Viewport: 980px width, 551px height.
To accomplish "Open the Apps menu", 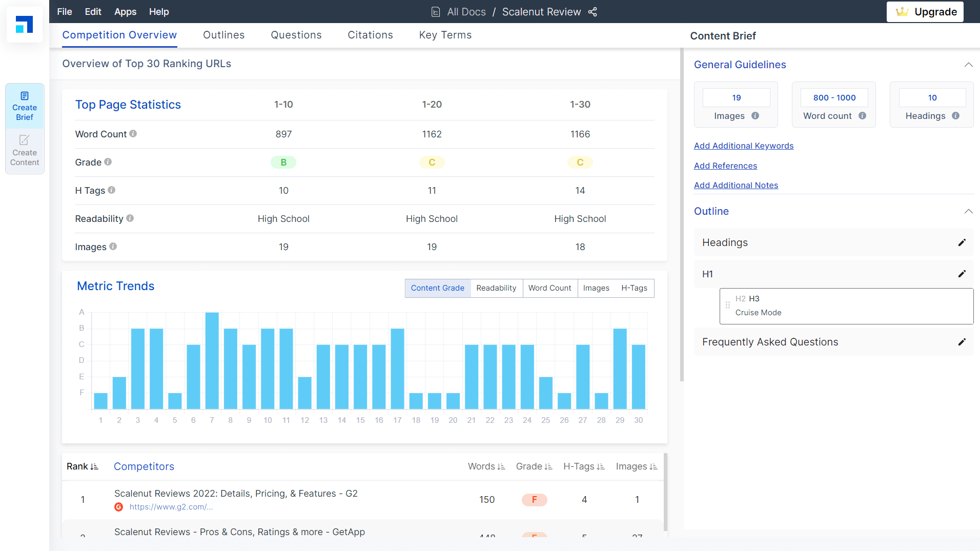I will click(x=125, y=12).
